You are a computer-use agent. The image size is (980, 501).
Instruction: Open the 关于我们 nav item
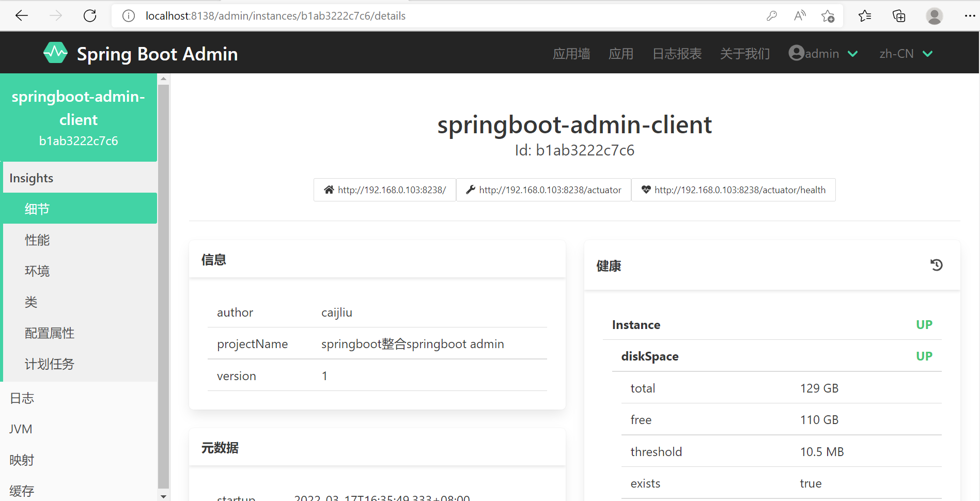(x=745, y=54)
